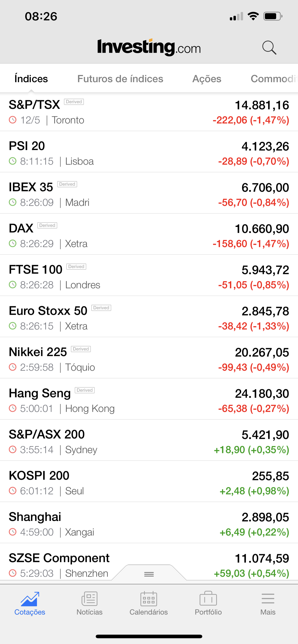This screenshot has width=298, height=644.
Task: Open the Portfólio briefcase icon
Action: click(x=208, y=599)
